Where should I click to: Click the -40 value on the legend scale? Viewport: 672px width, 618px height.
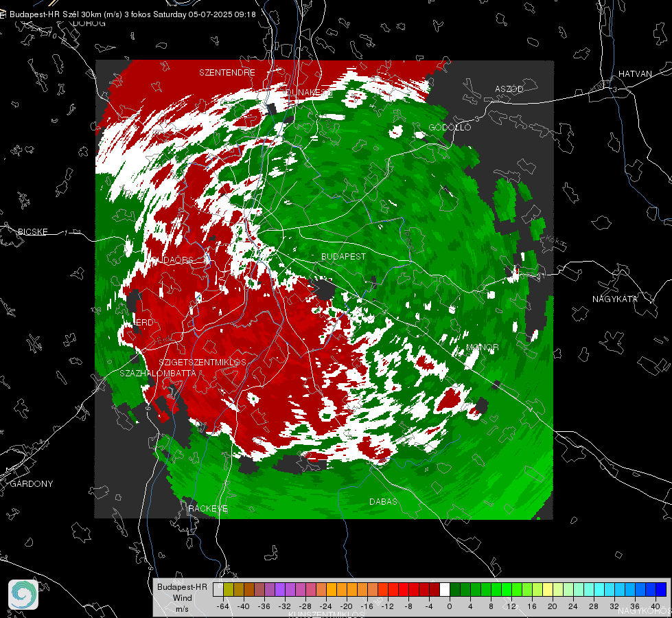[244, 606]
